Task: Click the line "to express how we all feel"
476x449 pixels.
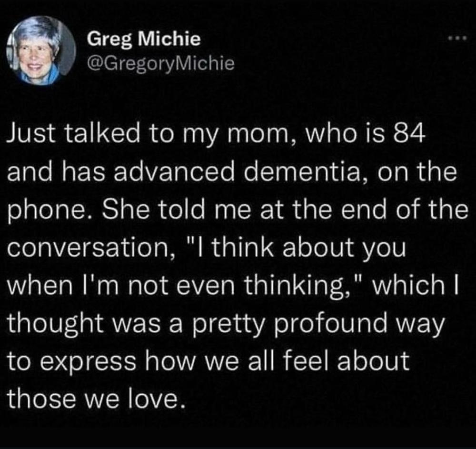Action: (208, 361)
